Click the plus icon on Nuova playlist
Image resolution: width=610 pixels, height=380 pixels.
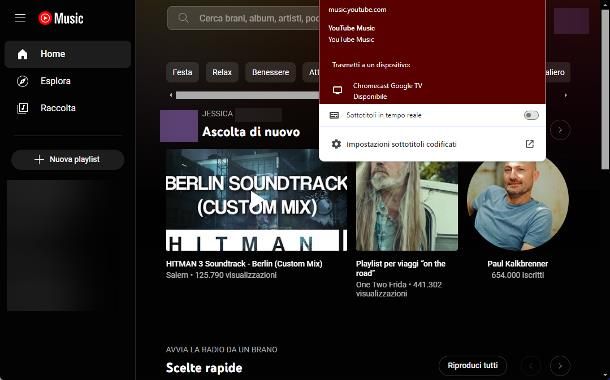(x=39, y=159)
